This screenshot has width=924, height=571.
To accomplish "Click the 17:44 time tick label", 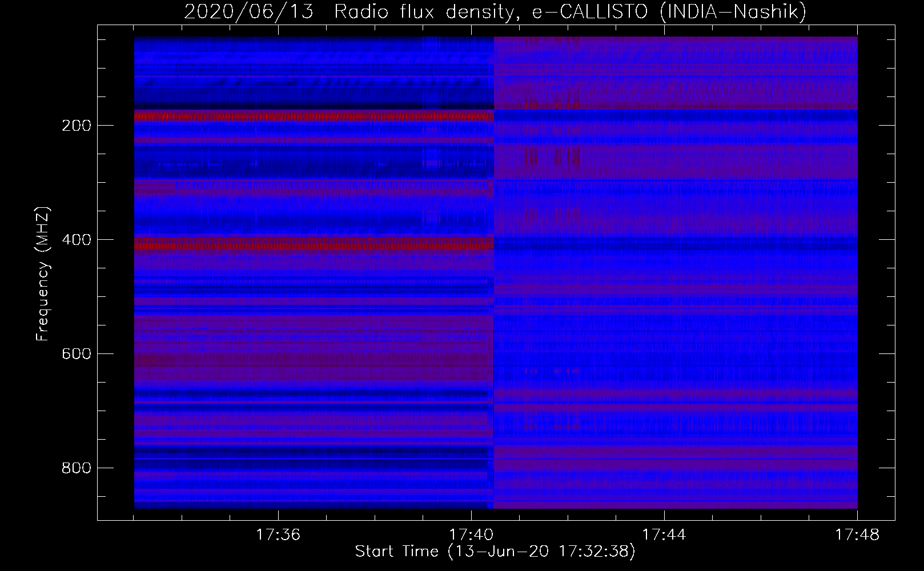I will point(664,535).
